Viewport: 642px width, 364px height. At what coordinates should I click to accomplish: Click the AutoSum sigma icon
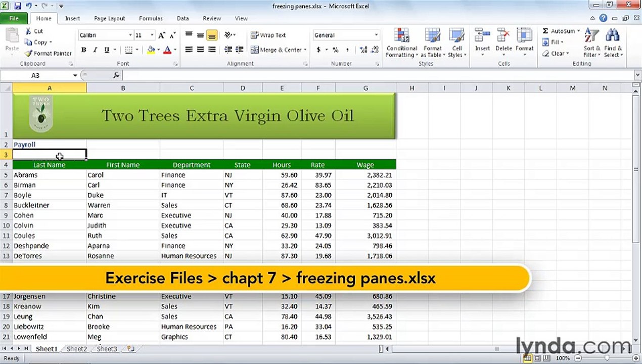point(545,31)
